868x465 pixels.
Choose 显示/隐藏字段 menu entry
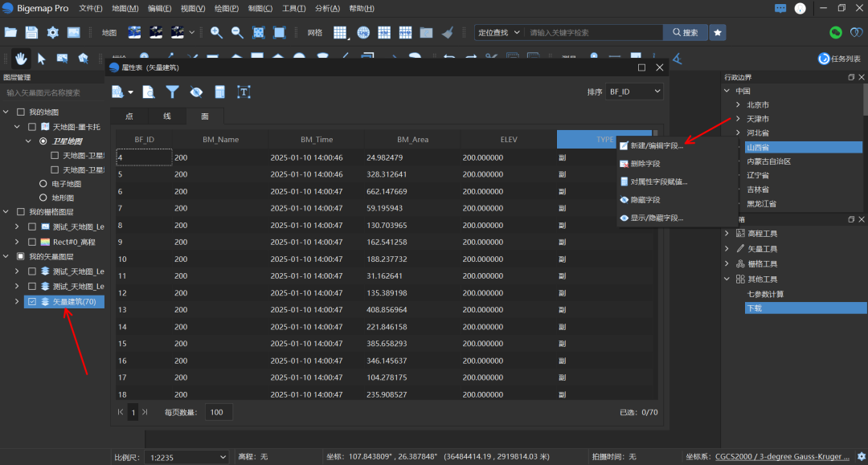(677, 218)
